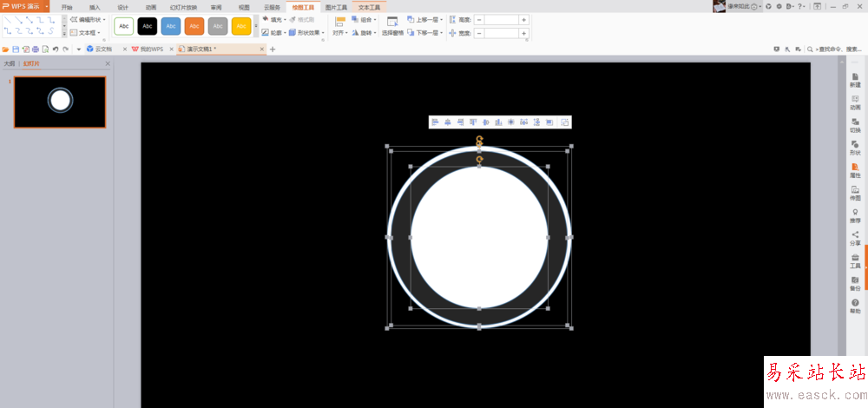Select the slide 1 thumbnail
The width and height of the screenshot is (868, 408).
point(60,102)
